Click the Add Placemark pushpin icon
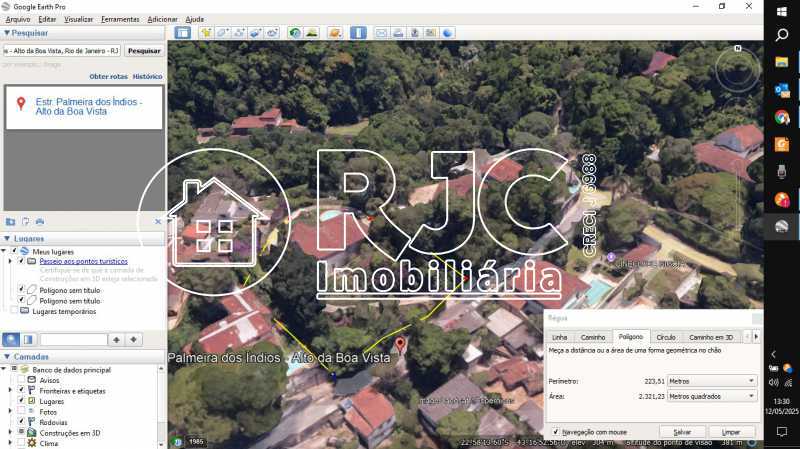Screen dimensions: 800x449 [x=206, y=33]
